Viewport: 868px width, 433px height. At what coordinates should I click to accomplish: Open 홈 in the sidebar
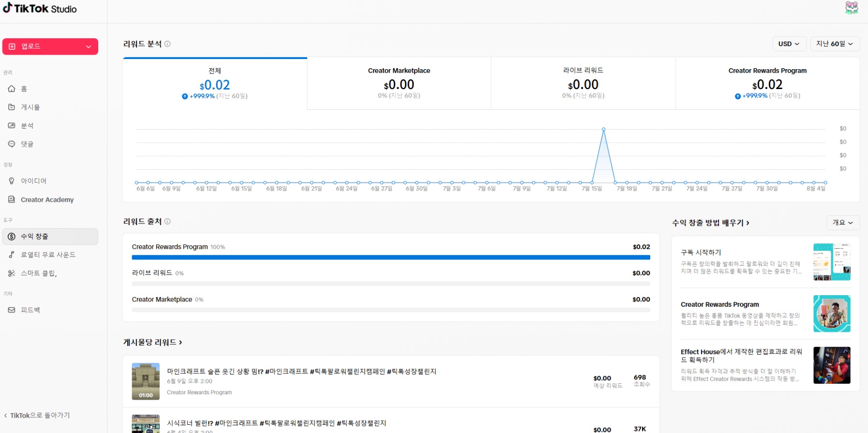tap(50, 89)
